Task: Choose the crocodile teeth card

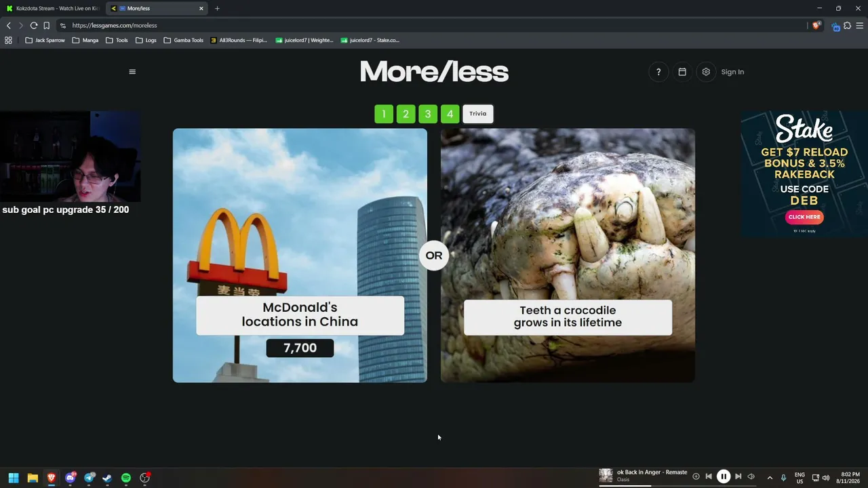Action: pos(568,256)
